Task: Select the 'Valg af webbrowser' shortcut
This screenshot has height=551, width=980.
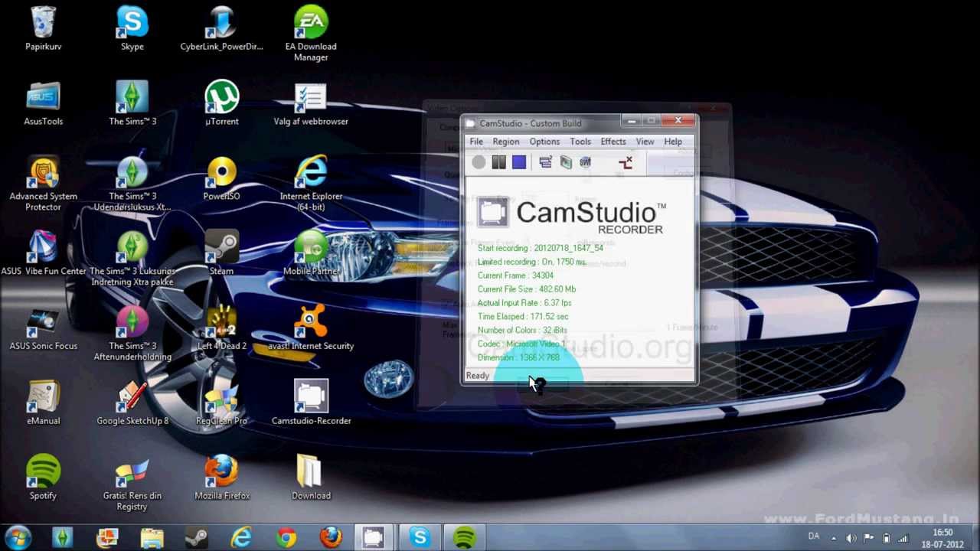Action: (x=311, y=103)
